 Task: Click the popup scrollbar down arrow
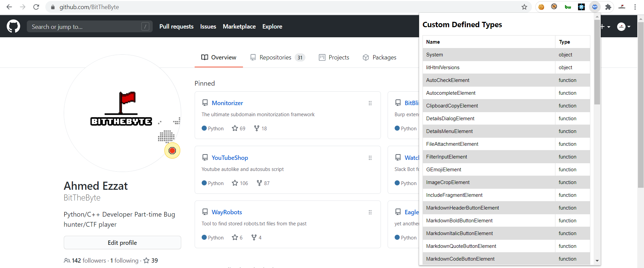pyautogui.click(x=597, y=261)
